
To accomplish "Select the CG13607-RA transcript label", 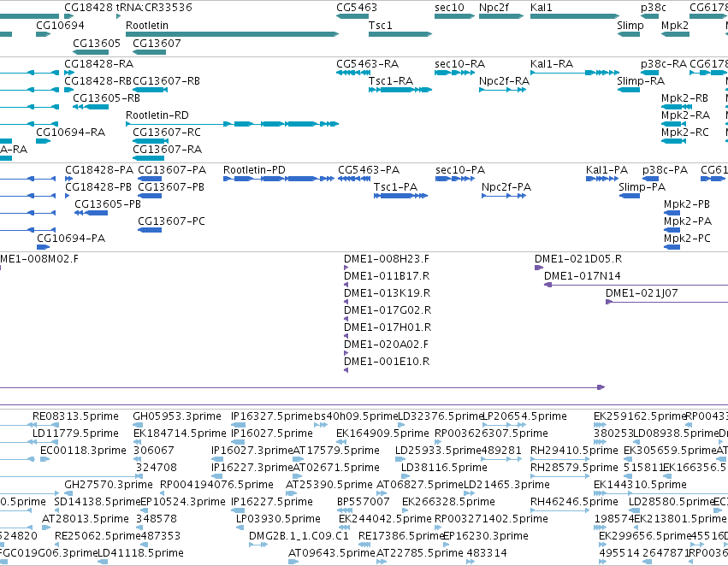I will click(x=167, y=150).
